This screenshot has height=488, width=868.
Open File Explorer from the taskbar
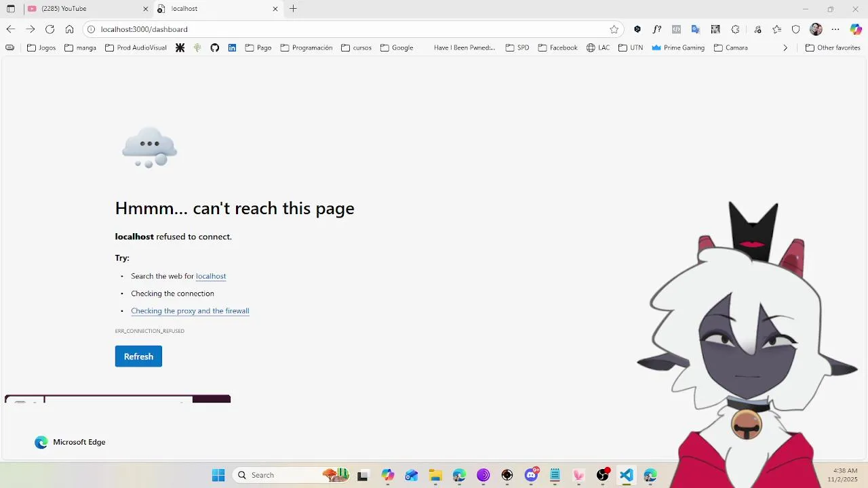[x=435, y=475]
